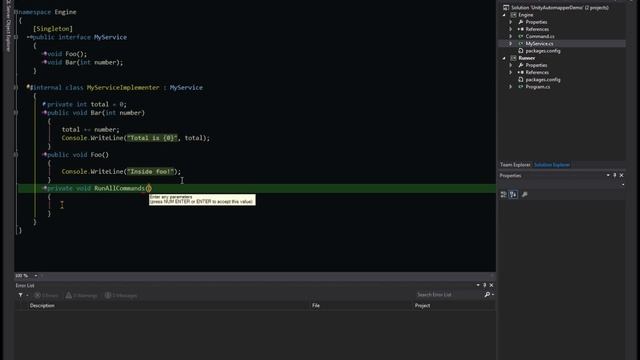Click the Runner project icon
This screenshot has height=360, width=640.
[x=513, y=58]
